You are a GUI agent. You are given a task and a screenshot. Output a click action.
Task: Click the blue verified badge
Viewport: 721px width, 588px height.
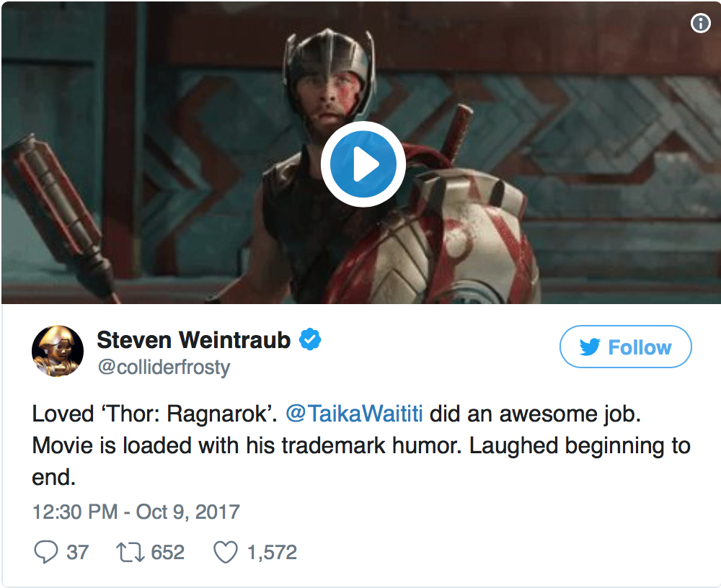310,339
